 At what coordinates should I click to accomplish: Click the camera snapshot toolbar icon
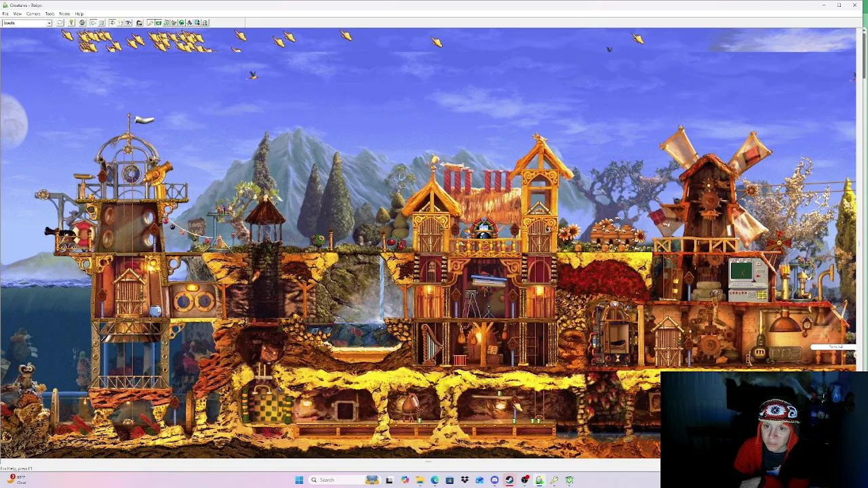coord(139,23)
